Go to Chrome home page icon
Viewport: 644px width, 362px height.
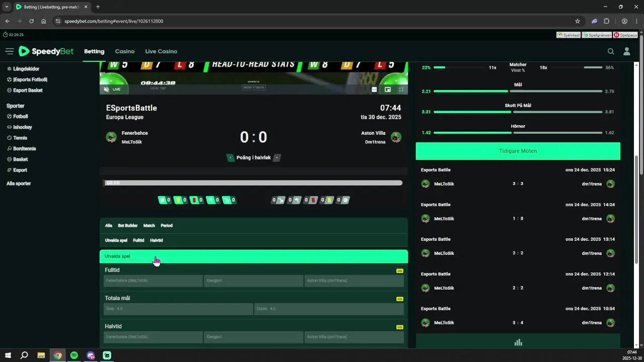pos(44,21)
